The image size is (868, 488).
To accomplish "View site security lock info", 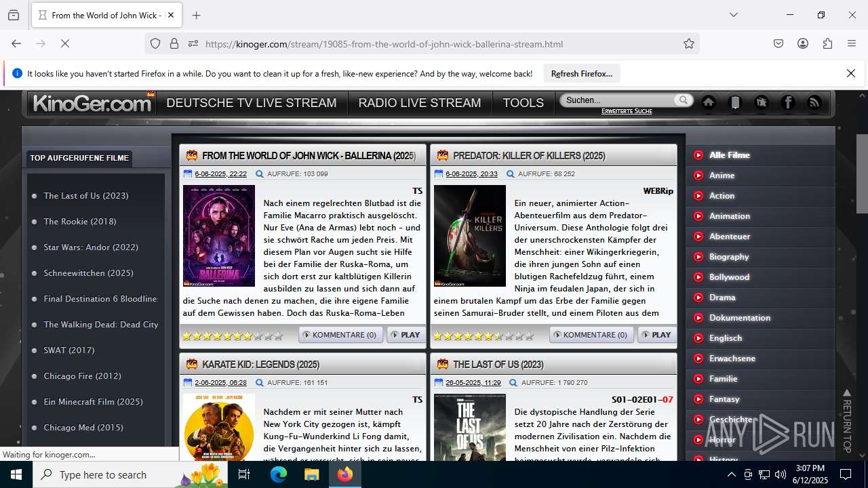I will [x=174, y=44].
